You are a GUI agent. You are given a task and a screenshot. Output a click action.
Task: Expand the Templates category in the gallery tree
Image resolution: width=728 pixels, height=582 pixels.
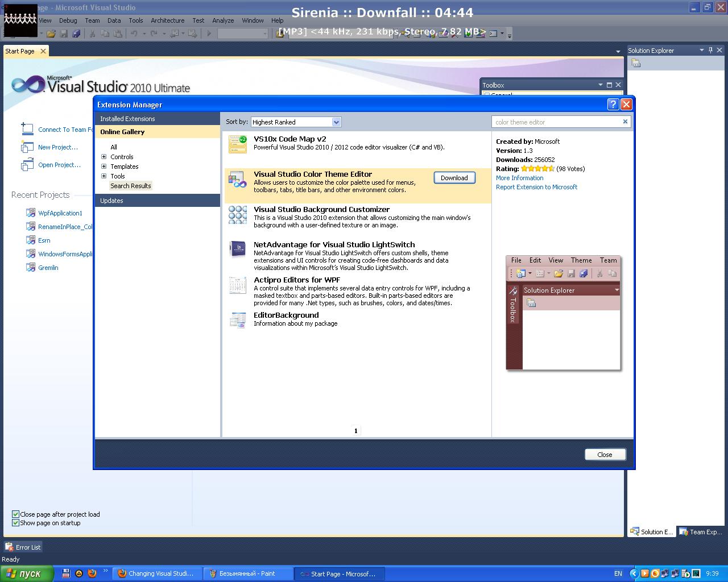coord(104,167)
